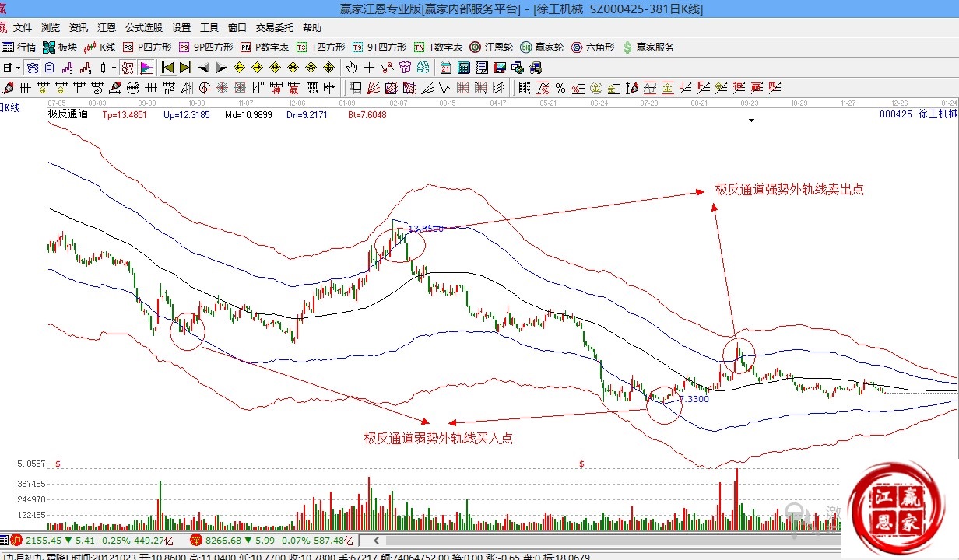Jump to first bar with skip-start arrow

(x=167, y=68)
